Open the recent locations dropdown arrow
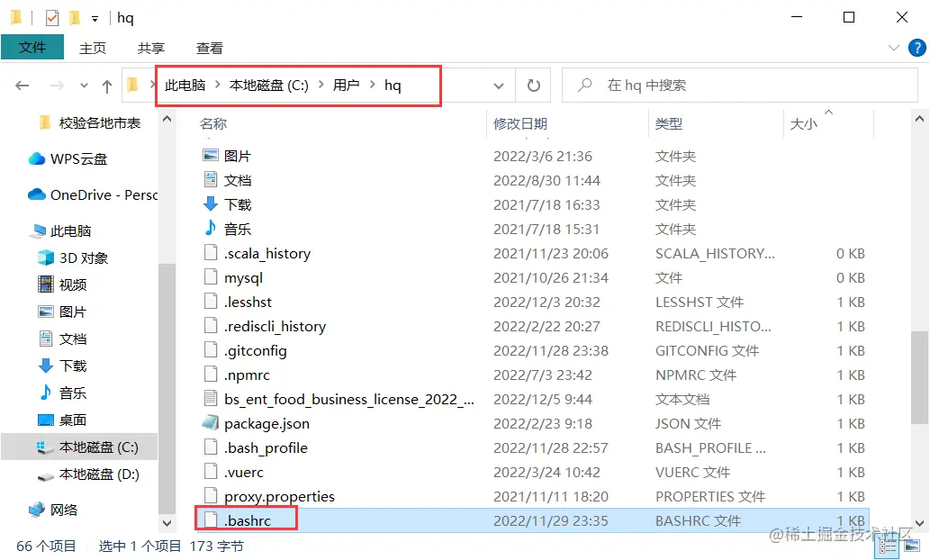This screenshot has height=560, width=930. pyautogui.click(x=84, y=86)
